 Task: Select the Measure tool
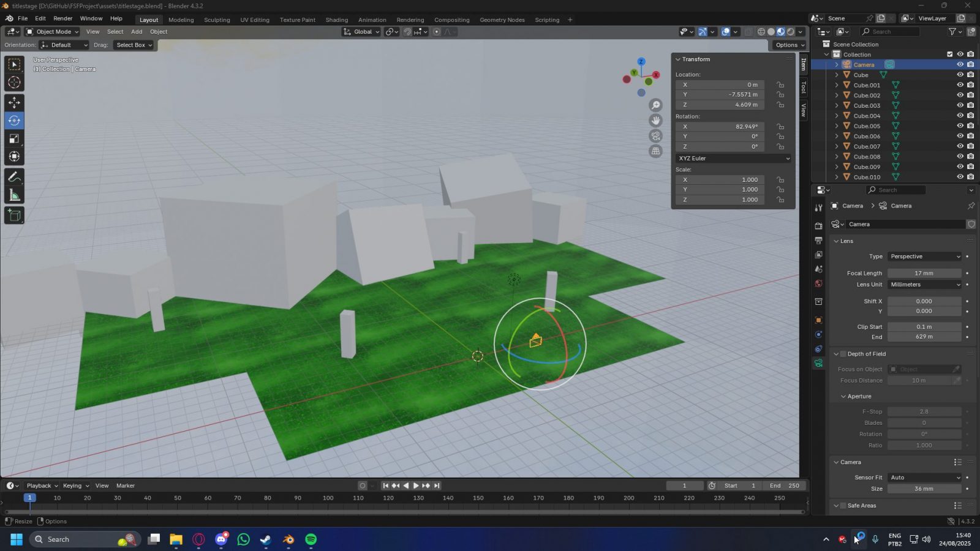click(x=14, y=195)
